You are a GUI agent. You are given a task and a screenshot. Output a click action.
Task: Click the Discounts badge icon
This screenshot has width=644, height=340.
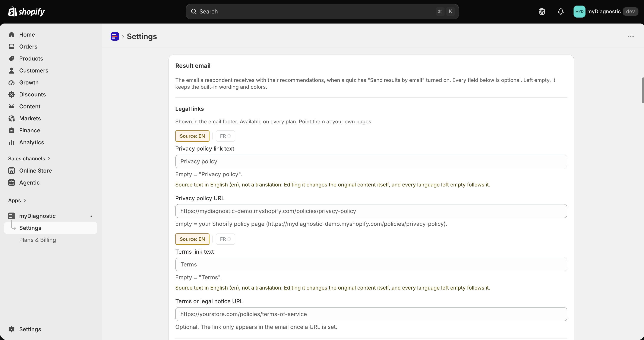(12, 95)
